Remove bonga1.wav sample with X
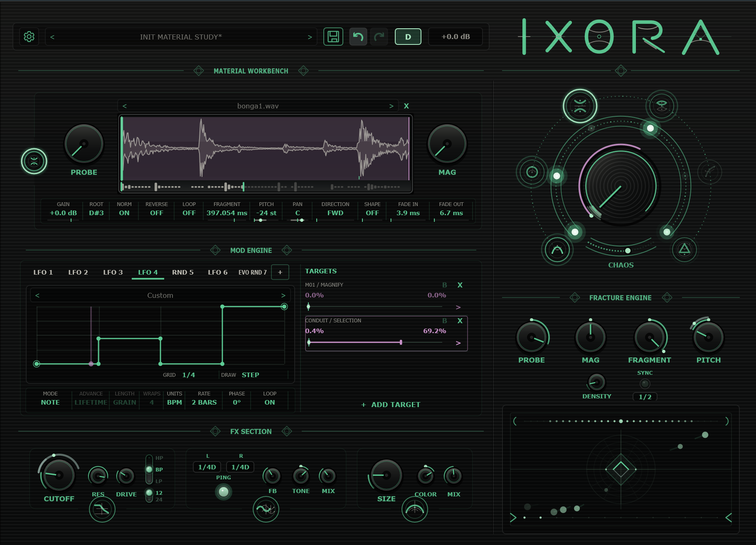Image resolution: width=756 pixels, height=545 pixels. (406, 106)
